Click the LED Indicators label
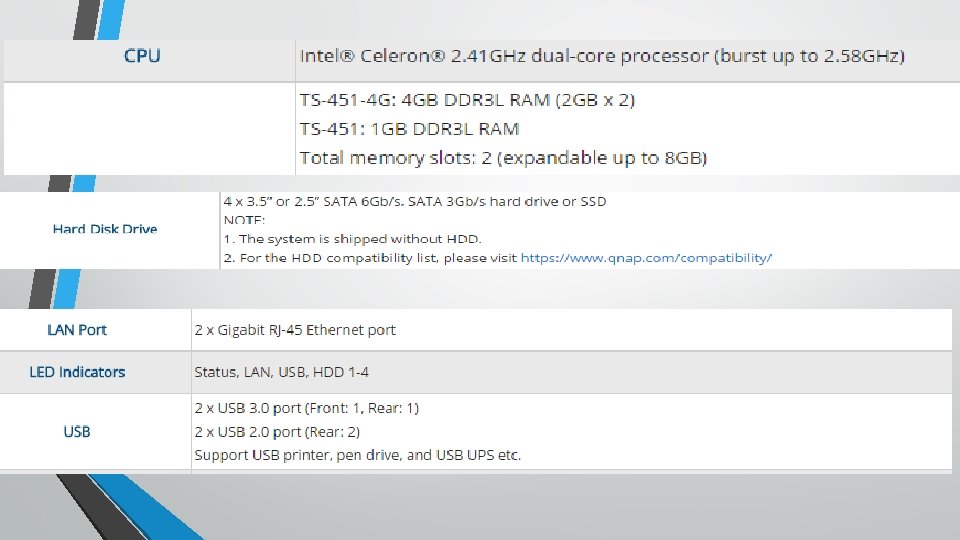 coord(77,372)
